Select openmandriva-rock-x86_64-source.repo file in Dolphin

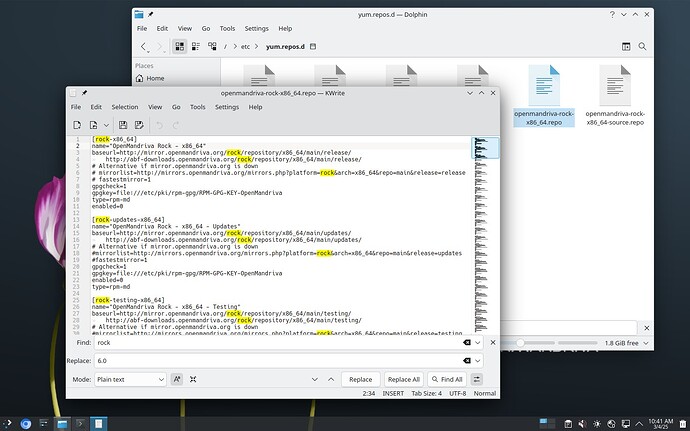coord(615,96)
